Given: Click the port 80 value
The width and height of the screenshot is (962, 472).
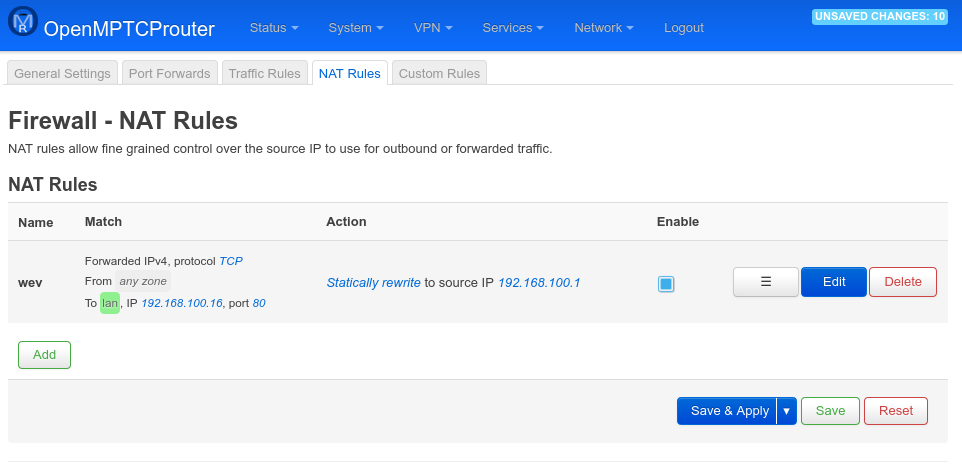Looking at the screenshot, I should (x=259, y=303).
